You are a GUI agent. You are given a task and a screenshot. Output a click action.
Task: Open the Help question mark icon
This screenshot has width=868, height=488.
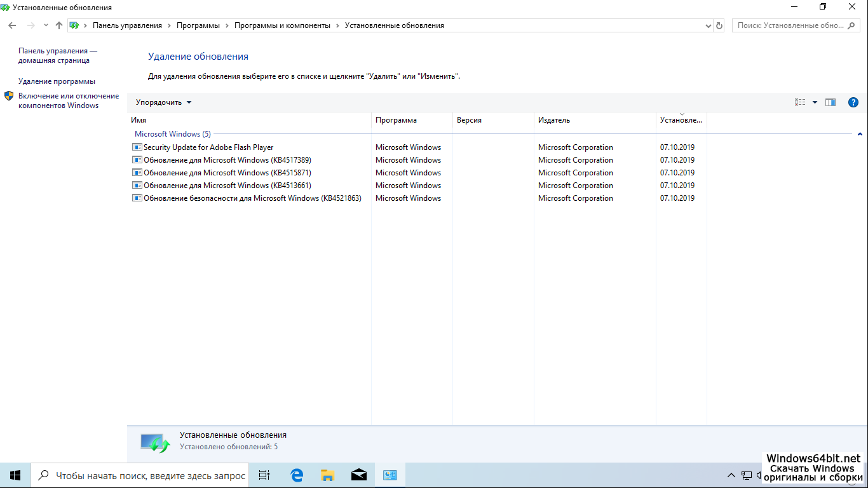(x=853, y=102)
